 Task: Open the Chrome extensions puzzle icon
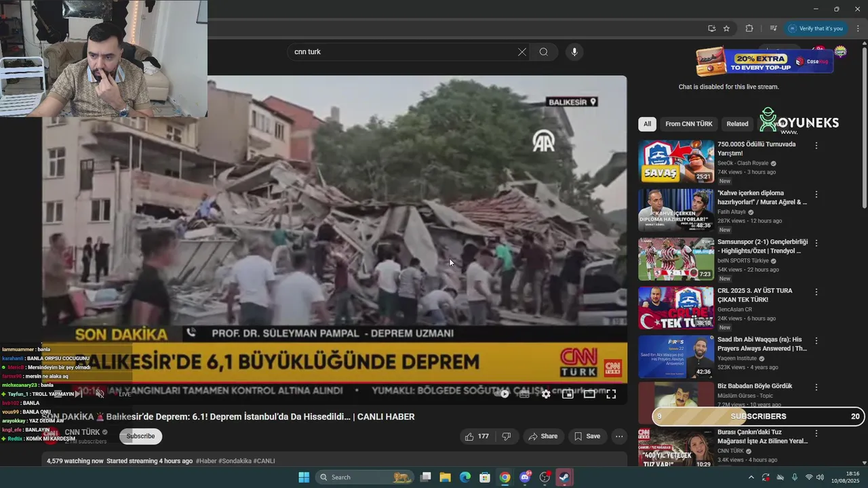(749, 28)
